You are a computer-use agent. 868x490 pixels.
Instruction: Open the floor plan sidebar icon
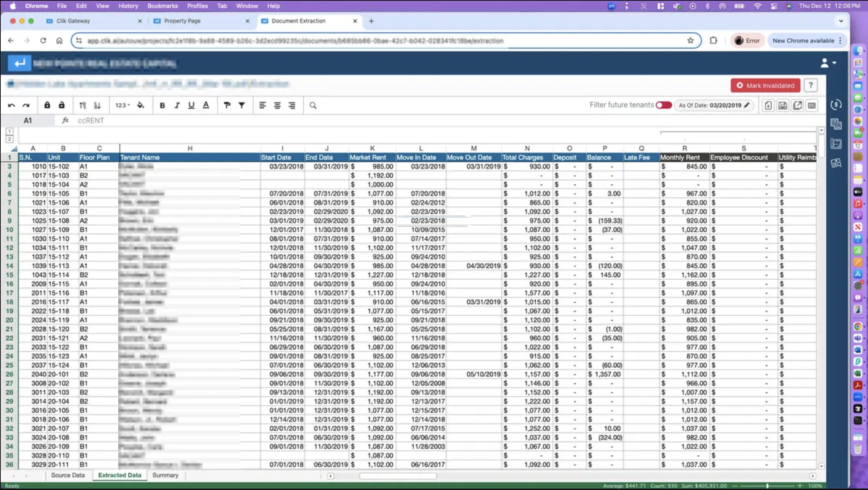[836, 144]
